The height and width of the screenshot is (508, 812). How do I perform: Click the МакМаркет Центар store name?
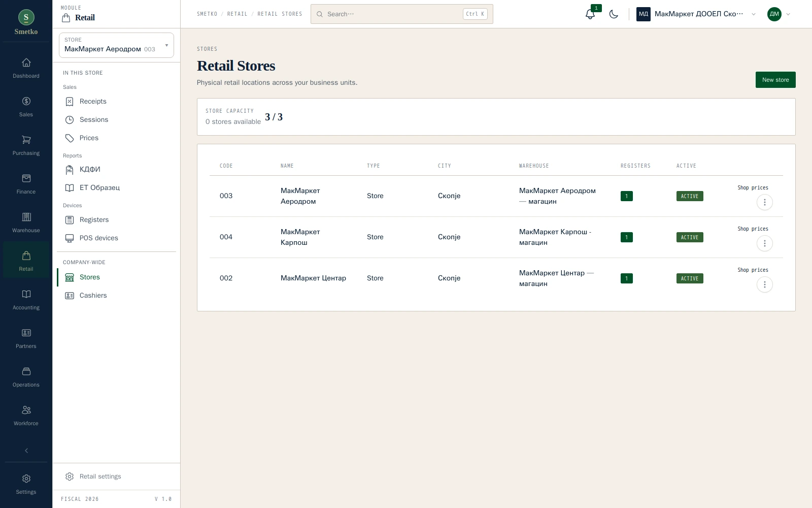point(313,278)
